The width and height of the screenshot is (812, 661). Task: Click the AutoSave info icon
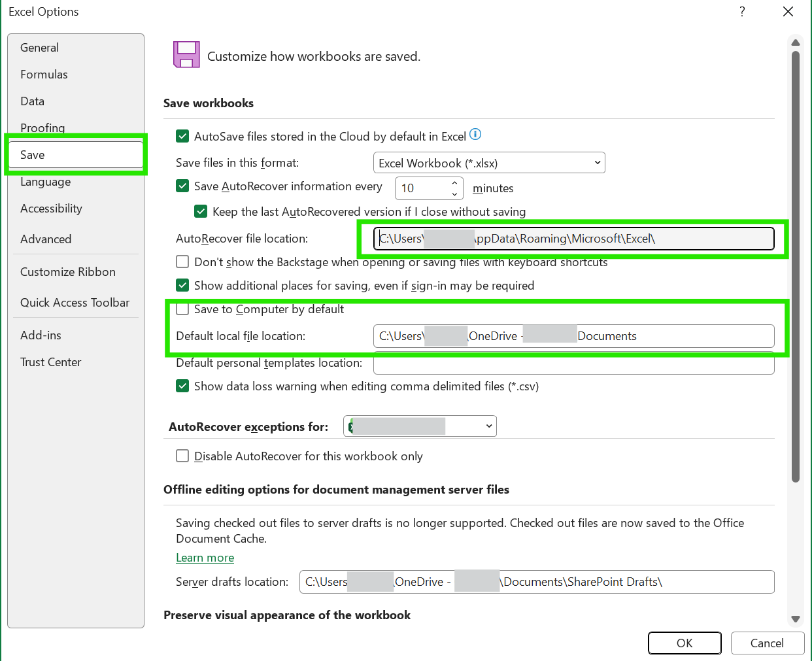475,134
